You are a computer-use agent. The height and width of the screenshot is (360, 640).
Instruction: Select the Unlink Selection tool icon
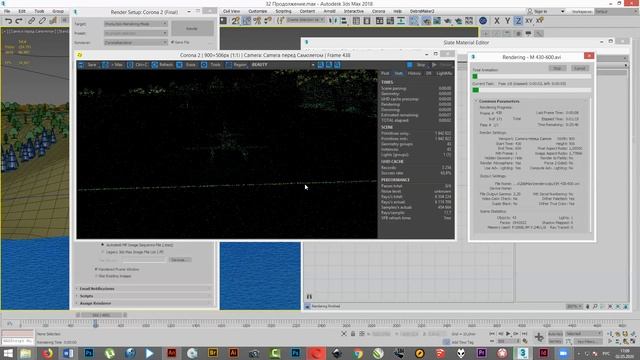pyautogui.click(x=42, y=20)
